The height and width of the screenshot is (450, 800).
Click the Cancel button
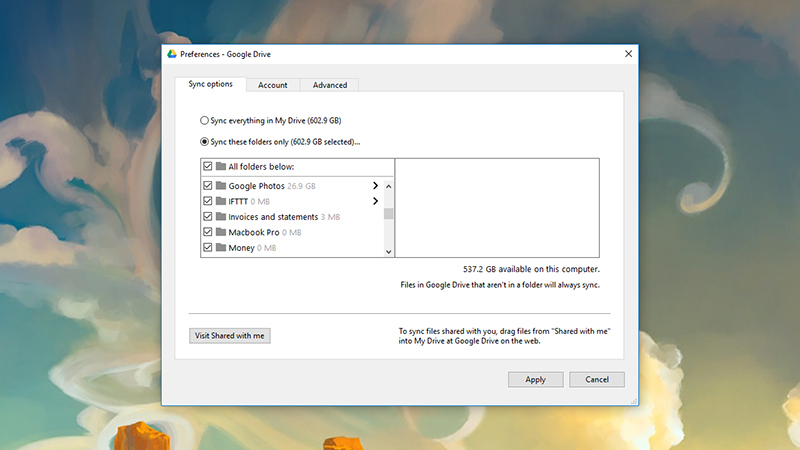tap(597, 380)
